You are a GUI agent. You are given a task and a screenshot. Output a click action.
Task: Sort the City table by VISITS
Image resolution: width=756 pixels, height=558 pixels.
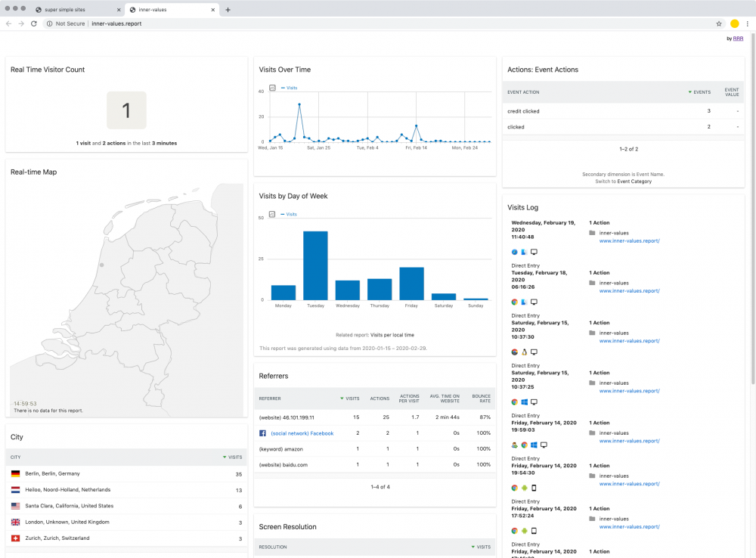coord(232,457)
